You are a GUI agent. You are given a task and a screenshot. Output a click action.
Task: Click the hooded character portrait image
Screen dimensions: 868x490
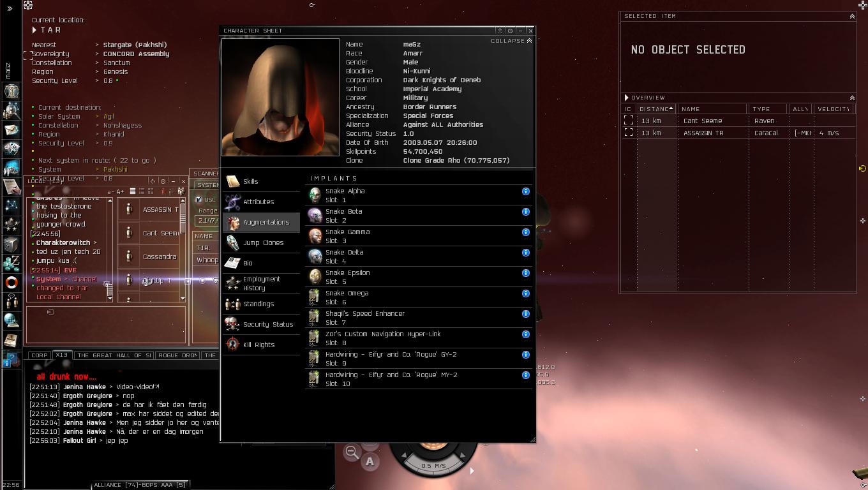coord(280,97)
